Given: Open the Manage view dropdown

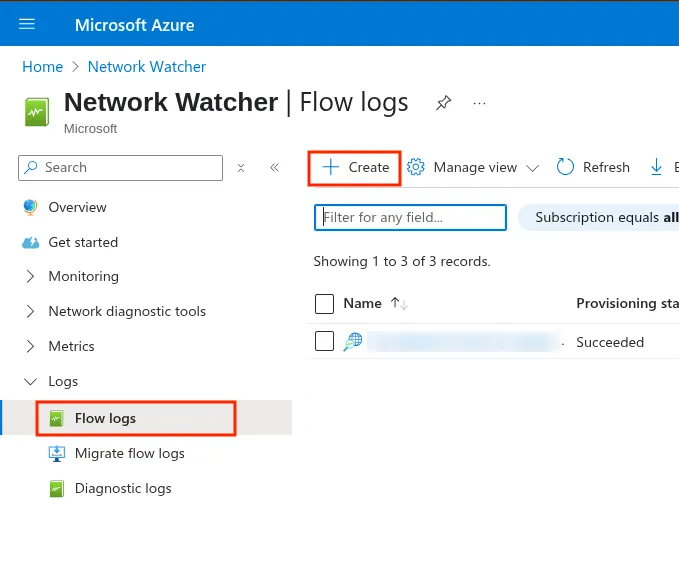Looking at the screenshot, I should tap(473, 167).
